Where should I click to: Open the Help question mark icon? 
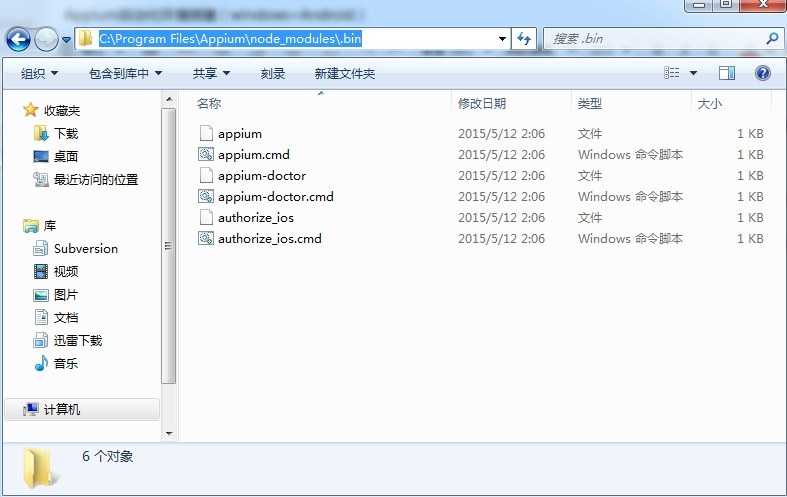(x=762, y=73)
